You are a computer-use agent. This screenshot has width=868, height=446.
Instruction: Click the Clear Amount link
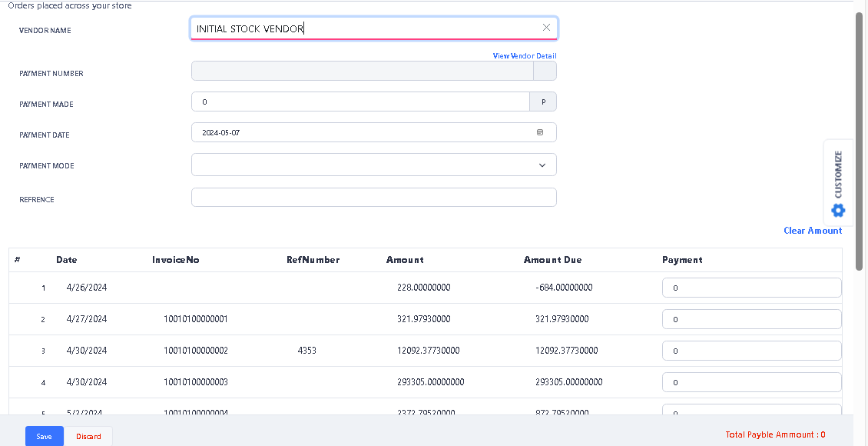coord(813,231)
